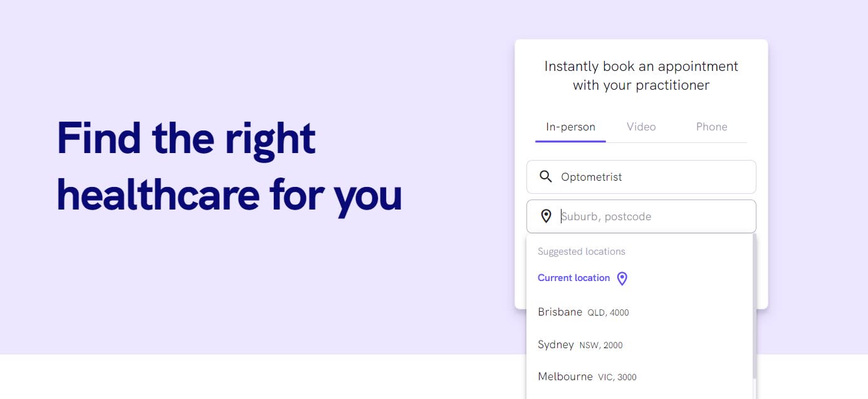The image size is (868, 399).
Task: Click the VIC, 3000 postcode text
Action: point(617,377)
